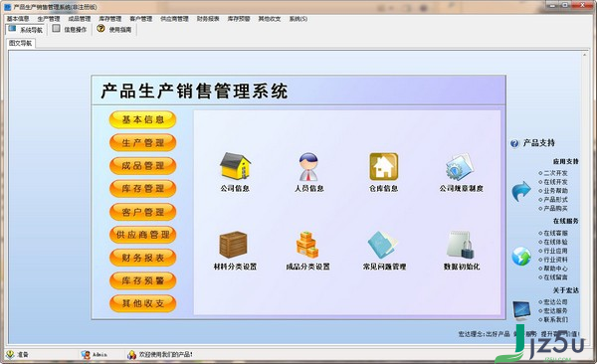
Task: Click the 系统导航 toolbar icon
Action: tap(12, 29)
